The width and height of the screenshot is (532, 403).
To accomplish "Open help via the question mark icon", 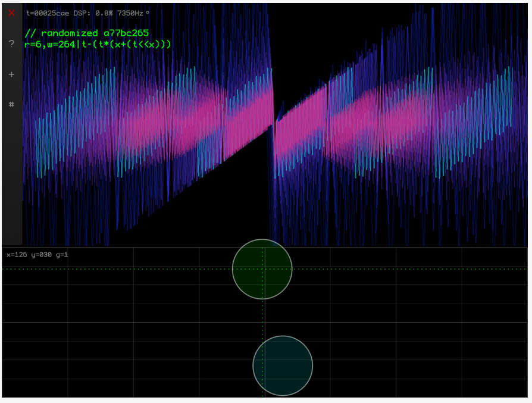I will pyautogui.click(x=11, y=43).
